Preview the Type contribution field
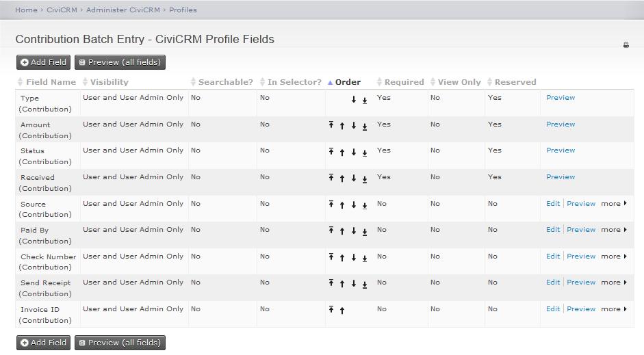Viewport: 644px width, 355px height. point(561,98)
